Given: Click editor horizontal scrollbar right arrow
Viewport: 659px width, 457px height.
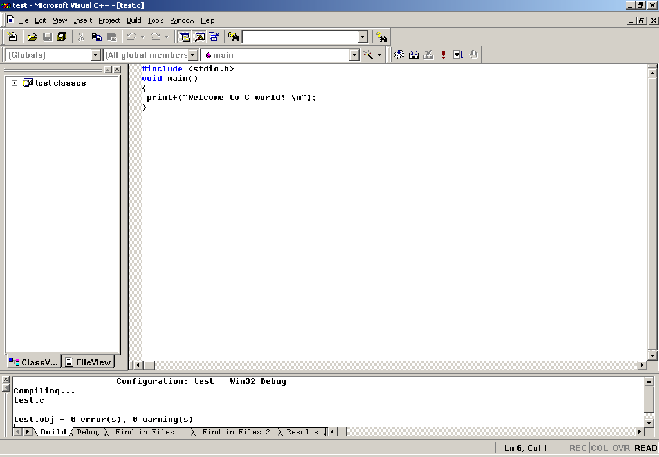Looking at the screenshot, I should [641, 365].
